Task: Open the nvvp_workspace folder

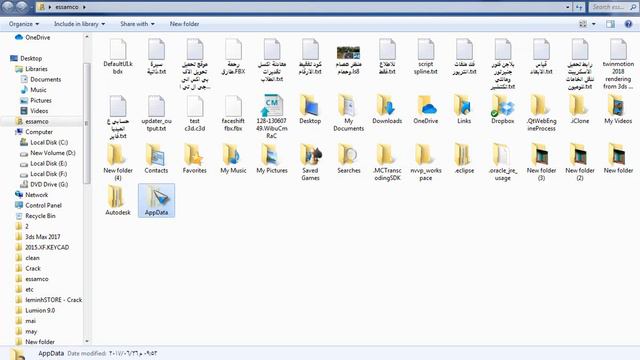Action: [425, 162]
